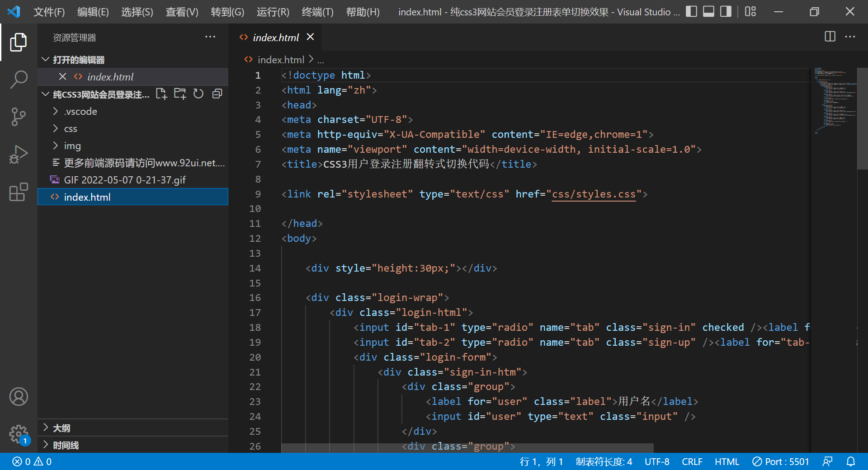Expand the img folder
The width and height of the screenshot is (868, 470).
[133, 146]
